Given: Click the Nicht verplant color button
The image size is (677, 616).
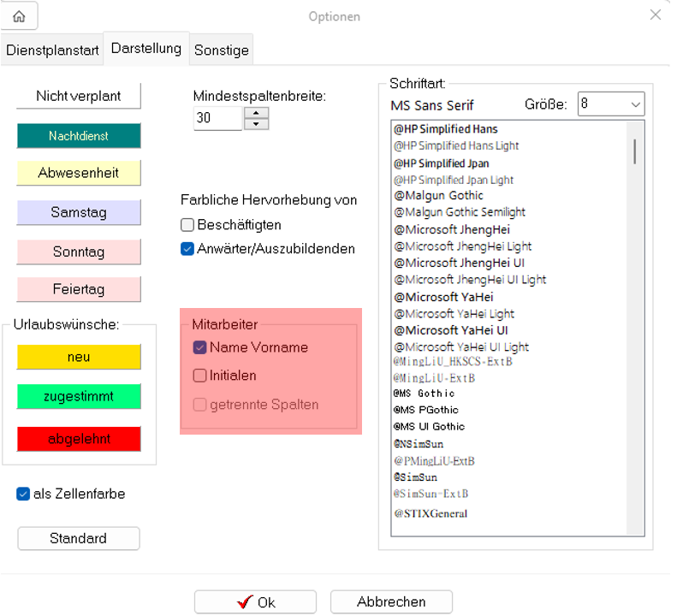Looking at the screenshot, I should tap(79, 96).
